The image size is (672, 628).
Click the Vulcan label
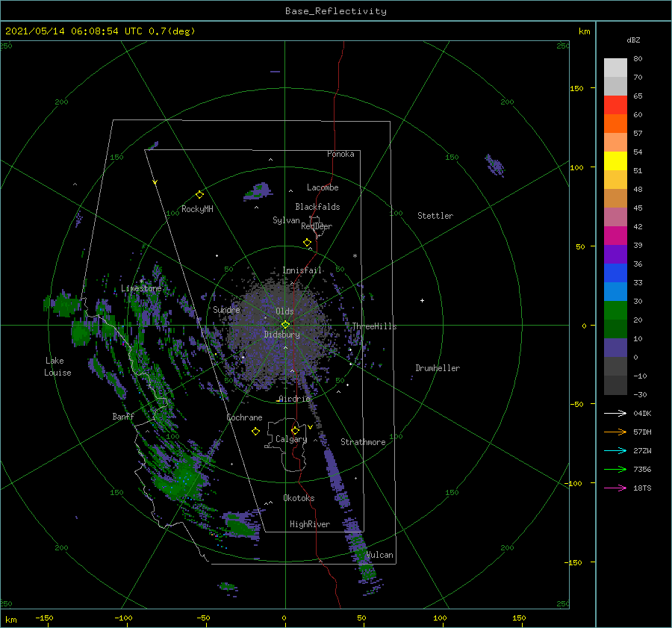(379, 555)
